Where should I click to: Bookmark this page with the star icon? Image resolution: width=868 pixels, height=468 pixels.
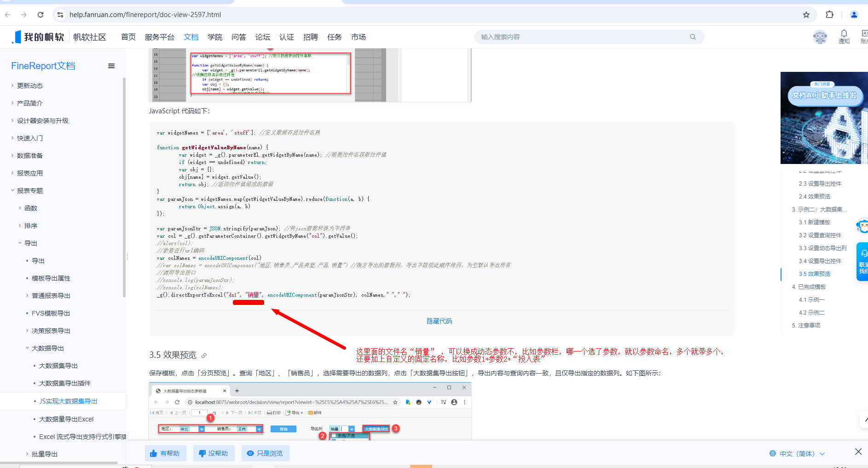click(x=806, y=15)
